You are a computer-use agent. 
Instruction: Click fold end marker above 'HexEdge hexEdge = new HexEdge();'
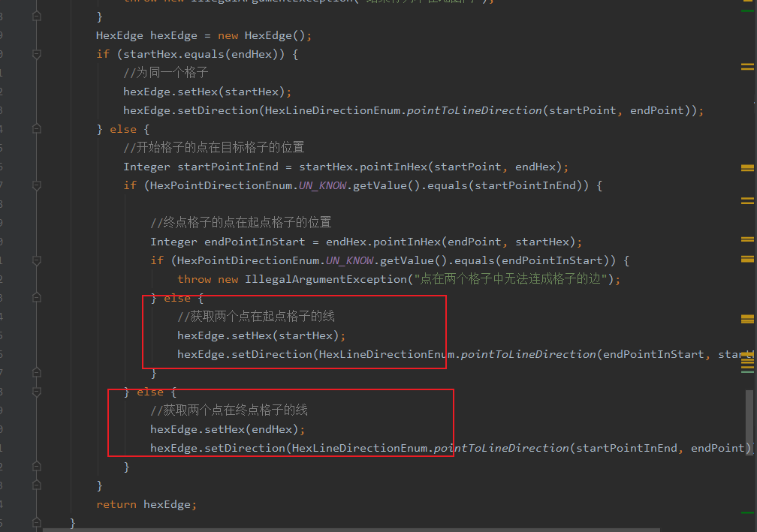click(x=37, y=17)
